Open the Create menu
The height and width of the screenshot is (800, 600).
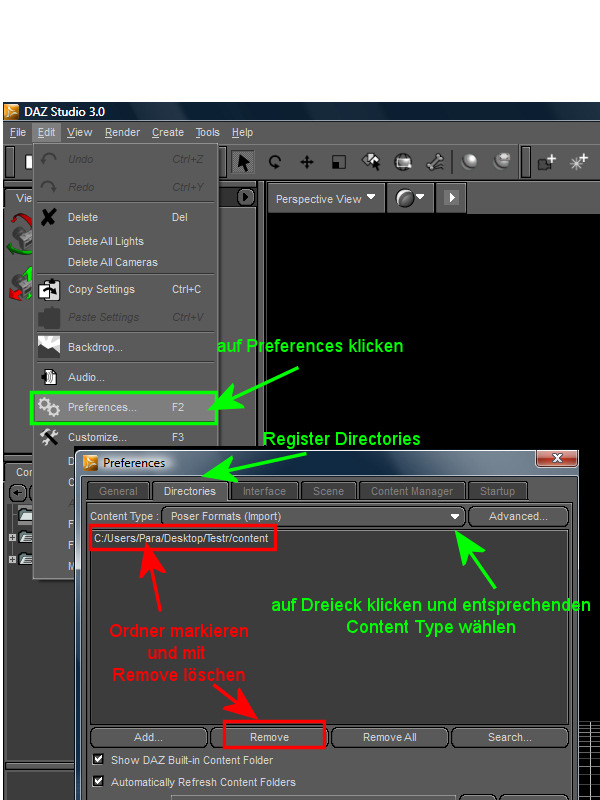pos(168,133)
